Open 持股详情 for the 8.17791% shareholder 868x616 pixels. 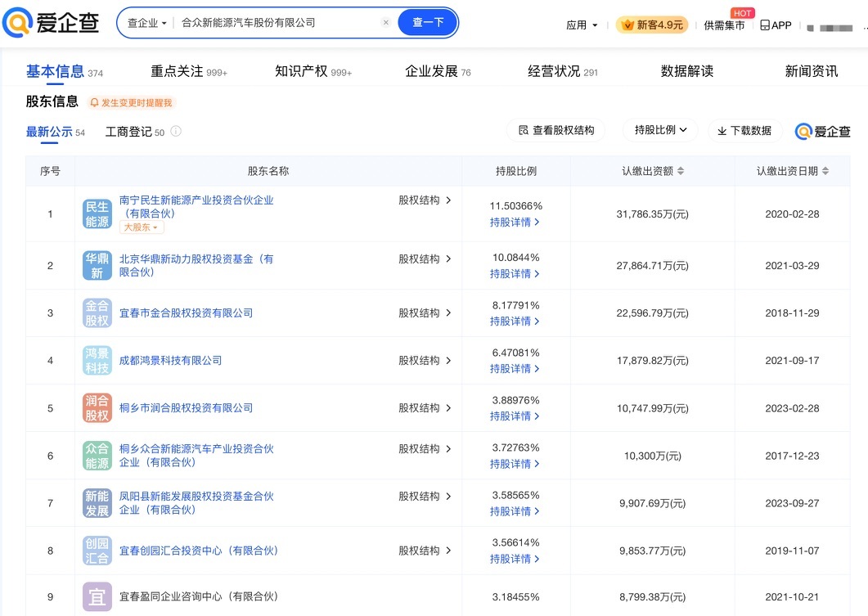click(515, 321)
